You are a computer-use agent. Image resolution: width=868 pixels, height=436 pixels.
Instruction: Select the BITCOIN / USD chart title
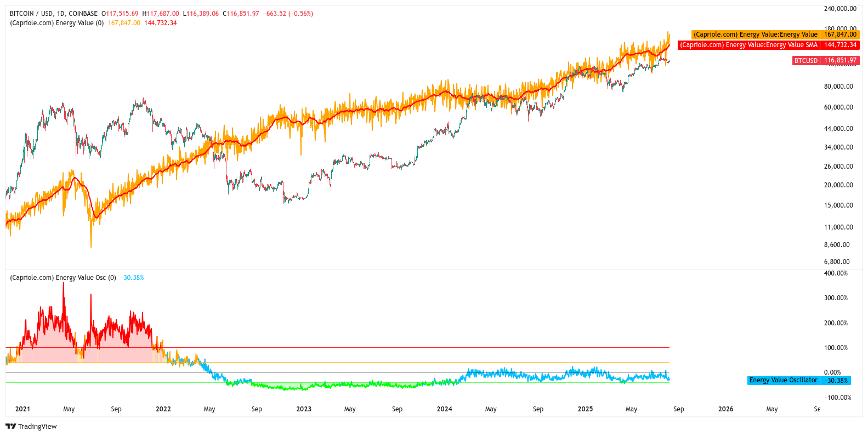(x=53, y=14)
